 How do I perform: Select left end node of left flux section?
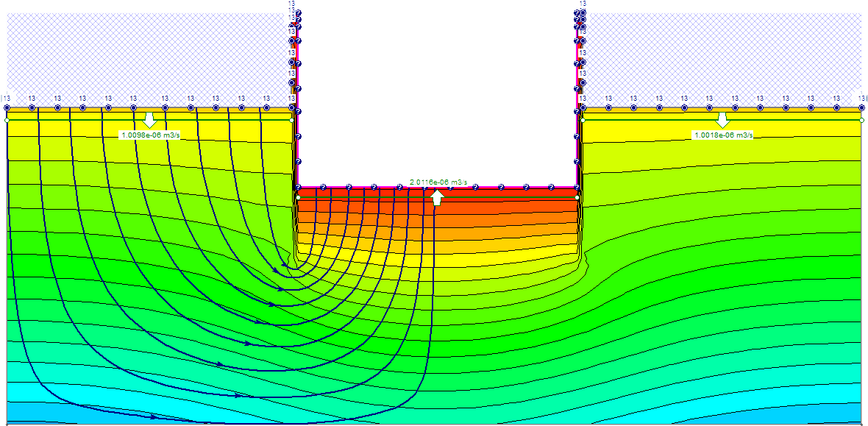coord(7,119)
